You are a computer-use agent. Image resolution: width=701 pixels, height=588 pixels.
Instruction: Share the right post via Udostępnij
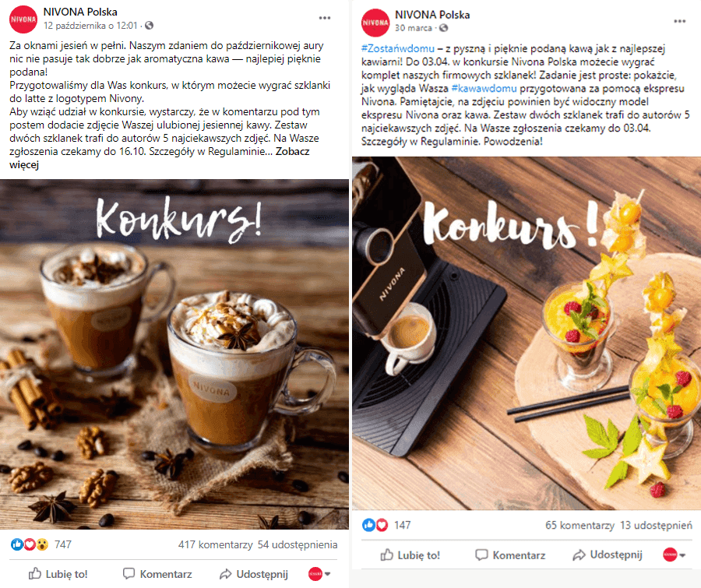(x=608, y=555)
